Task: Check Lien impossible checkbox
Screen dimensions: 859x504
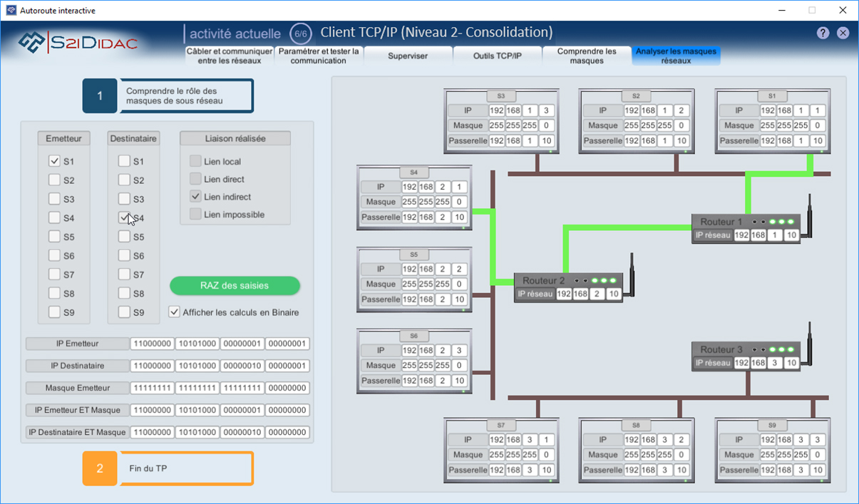Action: (x=195, y=214)
